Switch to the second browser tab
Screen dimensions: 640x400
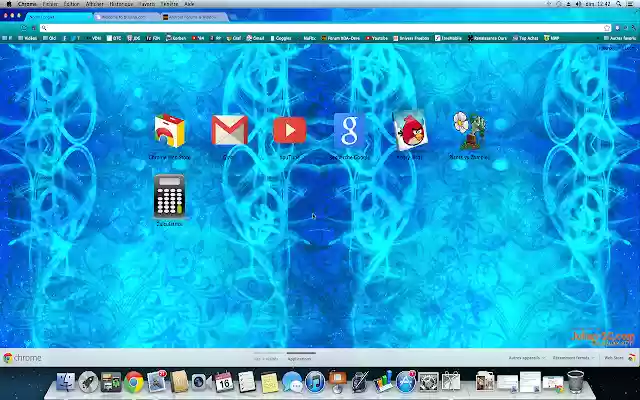(x=127, y=17)
